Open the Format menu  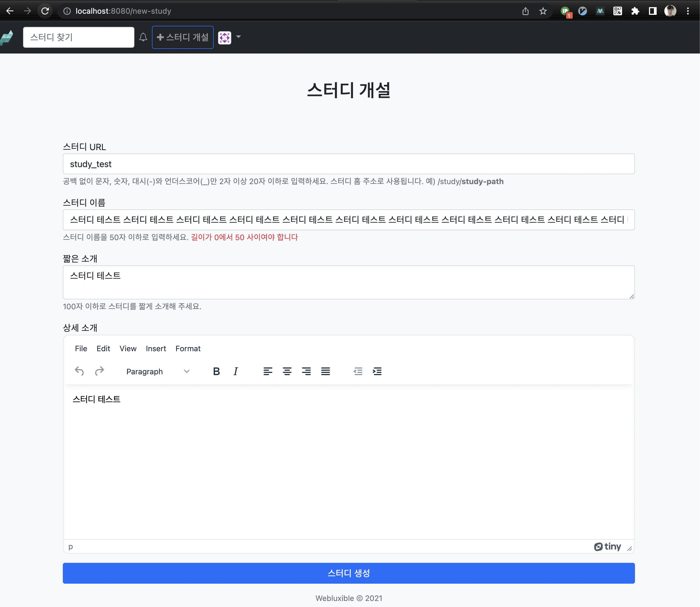[188, 349]
